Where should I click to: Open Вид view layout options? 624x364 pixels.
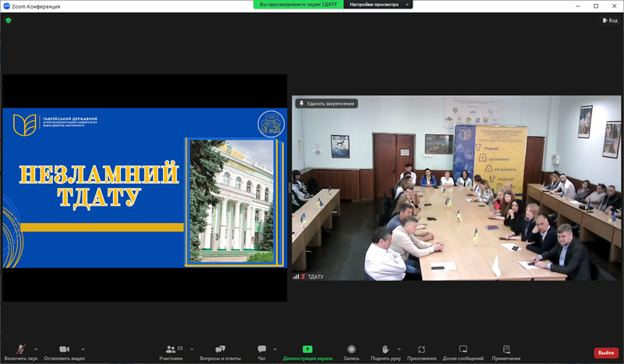coord(610,20)
